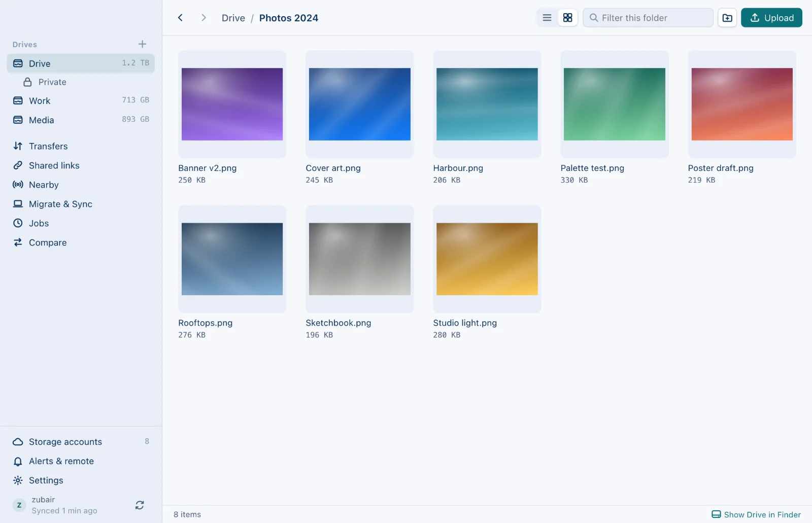Viewport: 812px width, 523px height.
Task: Click the Storage accounts count 8
Action: coord(147,441)
